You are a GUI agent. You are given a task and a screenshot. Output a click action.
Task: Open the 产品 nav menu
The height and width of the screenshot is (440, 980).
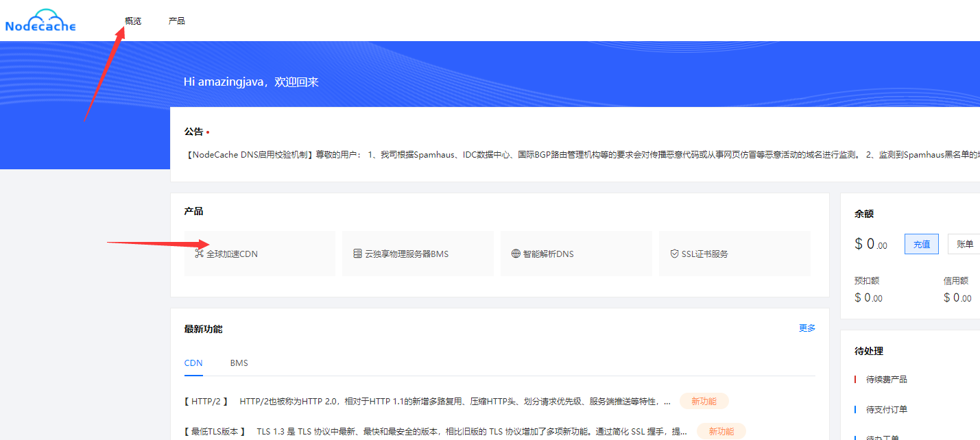(177, 21)
